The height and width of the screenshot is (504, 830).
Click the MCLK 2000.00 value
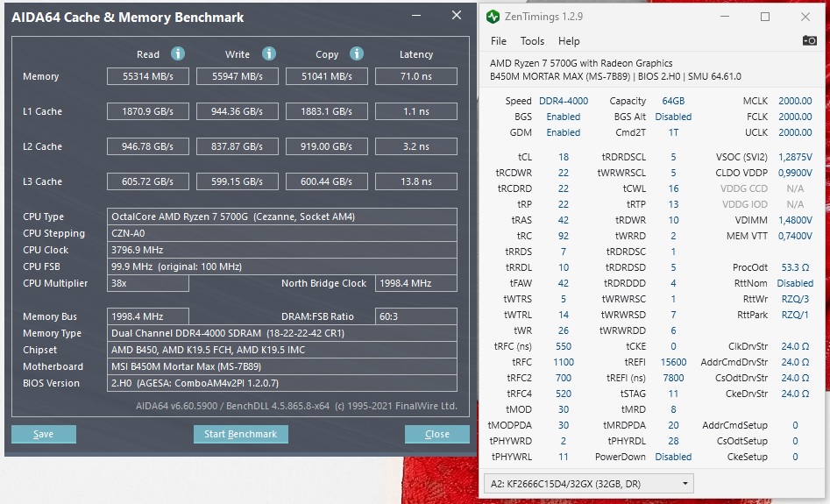(x=795, y=101)
